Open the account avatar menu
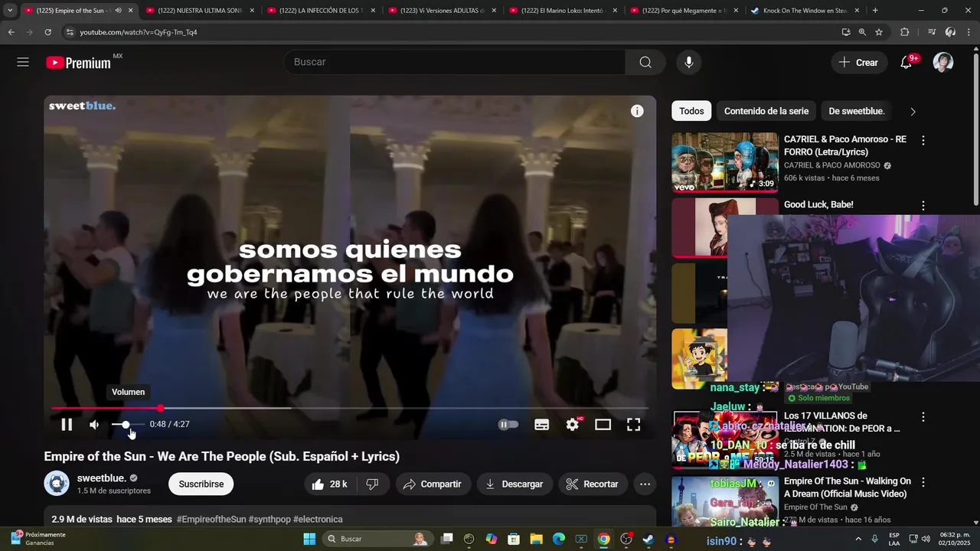980x551 pixels. tap(943, 63)
